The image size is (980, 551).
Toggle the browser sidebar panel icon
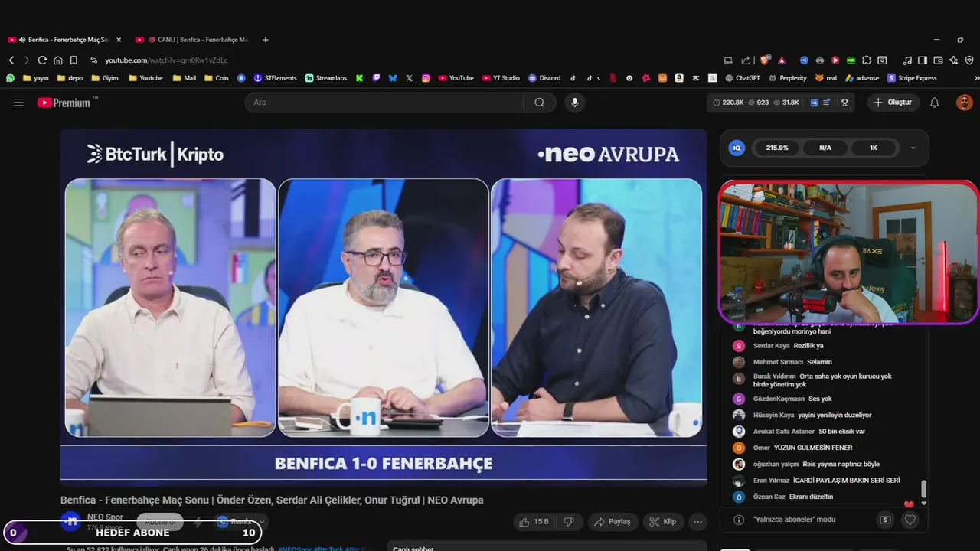(923, 60)
